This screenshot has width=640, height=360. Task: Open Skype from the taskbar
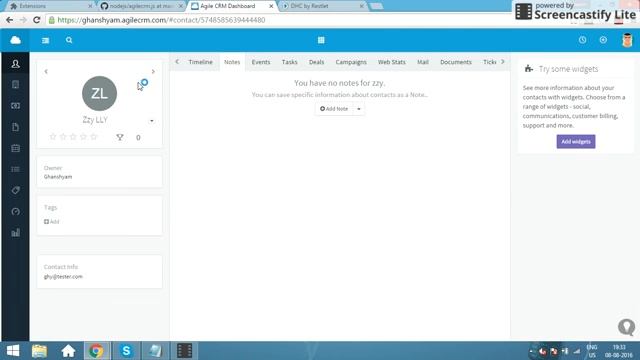tap(126, 351)
